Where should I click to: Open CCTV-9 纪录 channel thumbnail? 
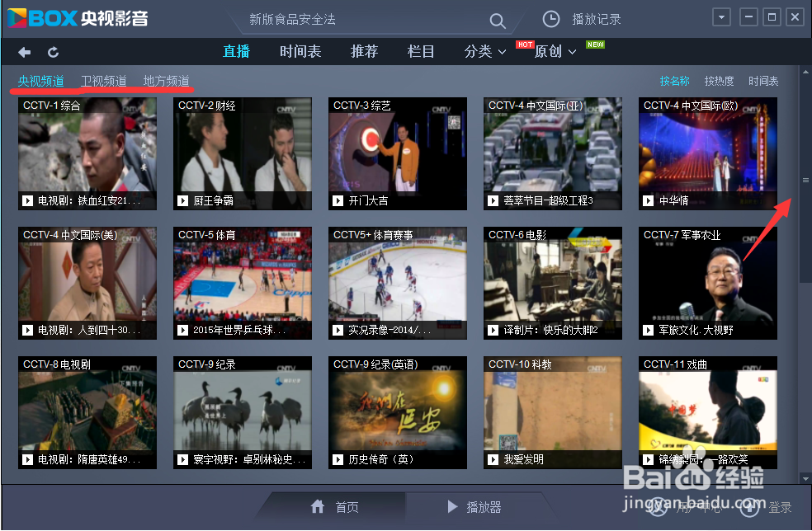(x=243, y=412)
